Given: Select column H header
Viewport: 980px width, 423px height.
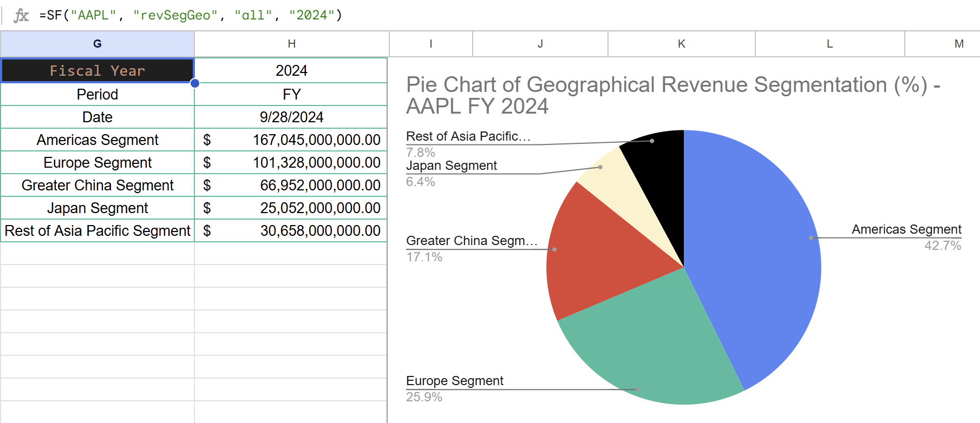Looking at the screenshot, I should point(291,44).
